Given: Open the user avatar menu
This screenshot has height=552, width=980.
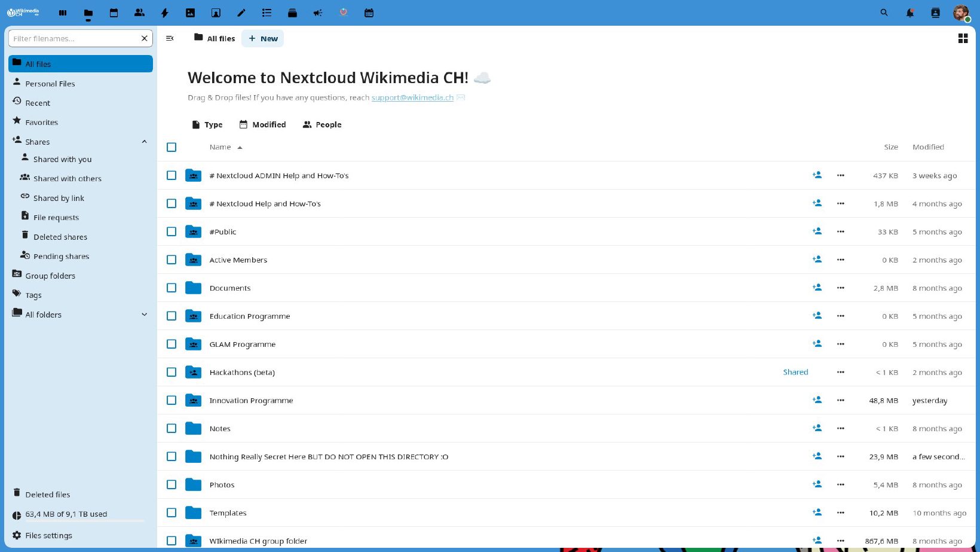Looking at the screenshot, I should pyautogui.click(x=961, y=13).
